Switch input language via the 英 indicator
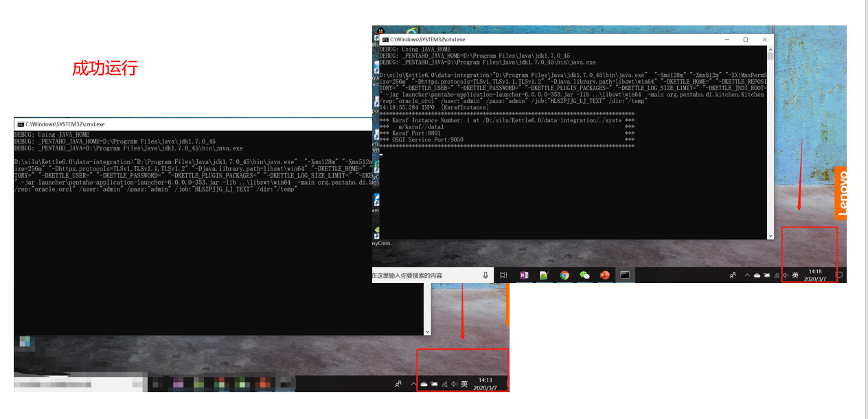This screenshot has width=868, height=419. (795, 275)
